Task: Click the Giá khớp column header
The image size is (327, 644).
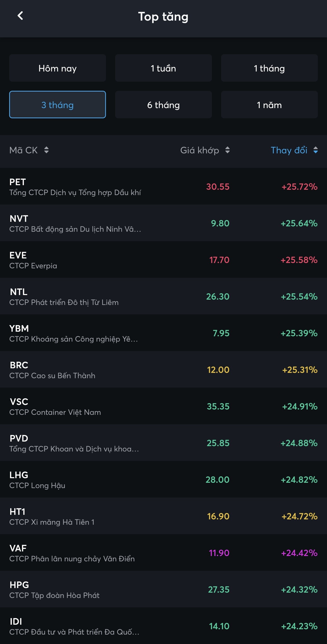Action: 199,150
